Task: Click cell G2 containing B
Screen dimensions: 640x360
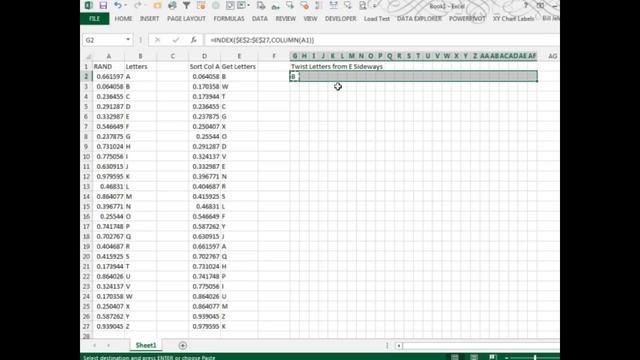Action: coord(294,76)
